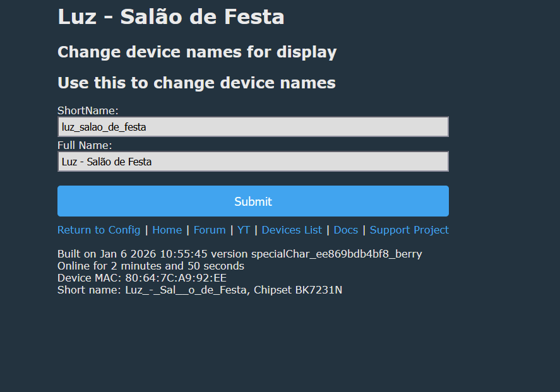Go to the Home link

(167, 230)
